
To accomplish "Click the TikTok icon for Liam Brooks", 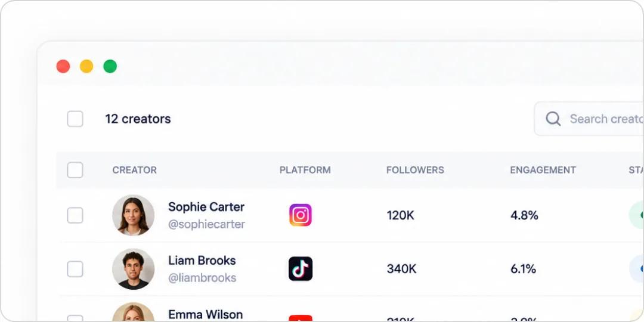I will [x=300, y=268].
